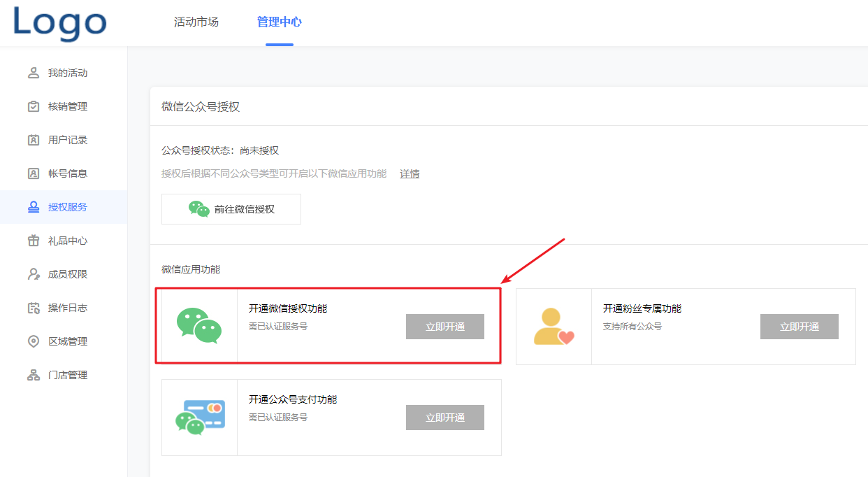Click the 开通粉丝专属功能 title
868x477 pixels.
(642, 308)
